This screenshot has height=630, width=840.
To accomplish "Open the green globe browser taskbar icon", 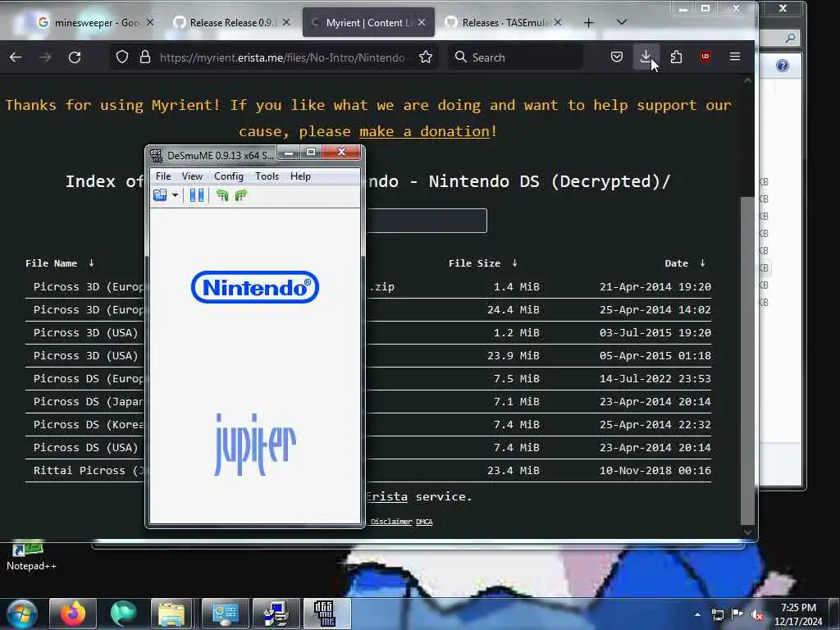I will click(x=124, y=614).
